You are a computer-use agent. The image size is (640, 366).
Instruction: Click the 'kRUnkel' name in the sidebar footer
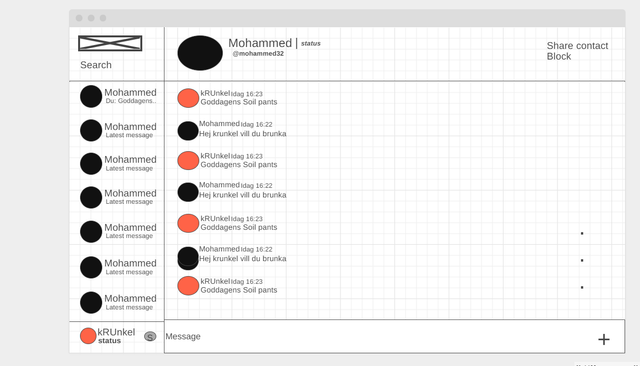(x=116, y=332)
